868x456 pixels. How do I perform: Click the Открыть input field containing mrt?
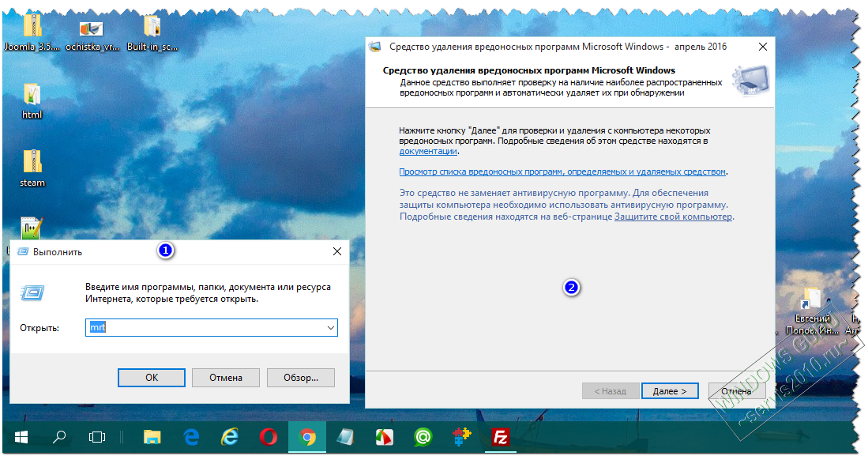[212, 327]
